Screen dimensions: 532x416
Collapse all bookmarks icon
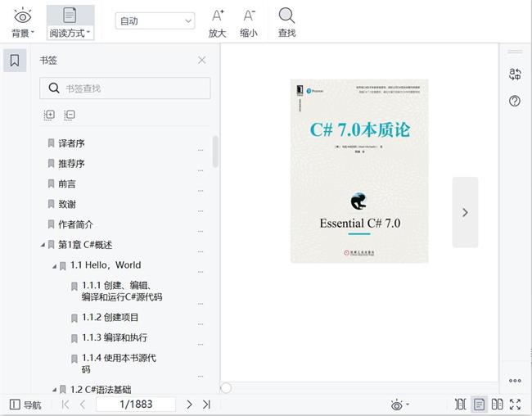(x=70, y=115)
